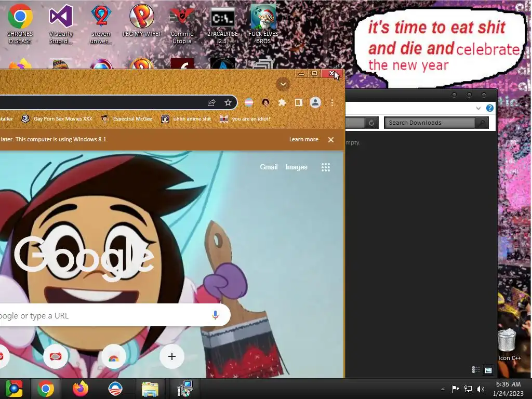Open the Espectral McGee bookmark

pyautogui.click(x=127, y=119)
